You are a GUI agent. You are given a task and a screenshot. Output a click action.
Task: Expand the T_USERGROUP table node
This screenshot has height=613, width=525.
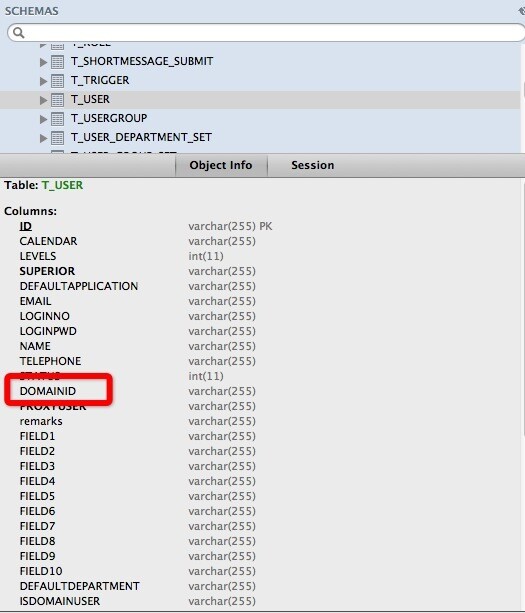[43, 119]
